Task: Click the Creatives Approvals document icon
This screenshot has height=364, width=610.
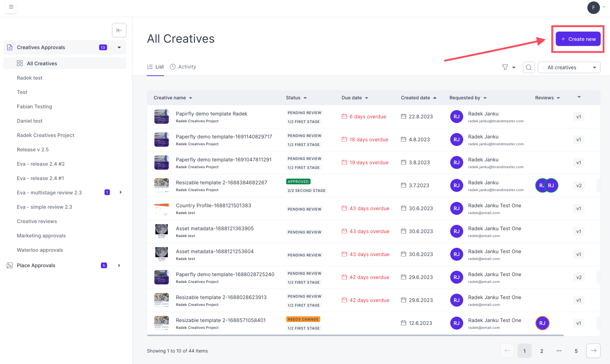Action: click(x=9, y=47)
